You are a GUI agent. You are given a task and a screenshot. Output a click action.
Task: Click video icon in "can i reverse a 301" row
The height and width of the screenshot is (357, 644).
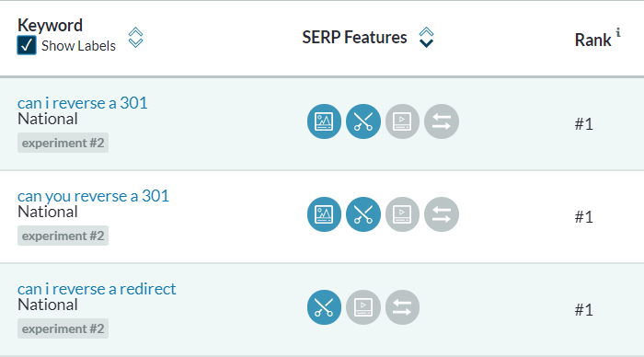402,121
